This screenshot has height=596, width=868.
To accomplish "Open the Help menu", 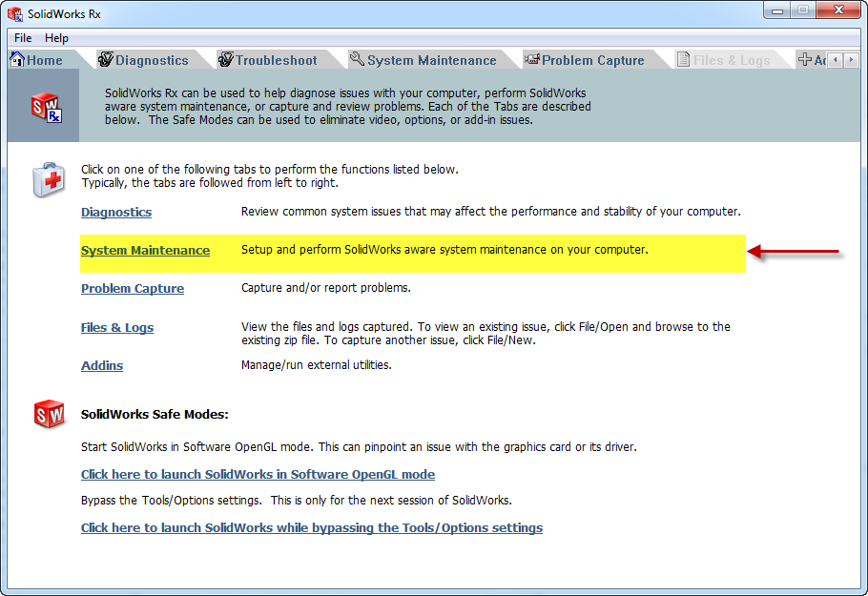I will (x=56, y=38).
